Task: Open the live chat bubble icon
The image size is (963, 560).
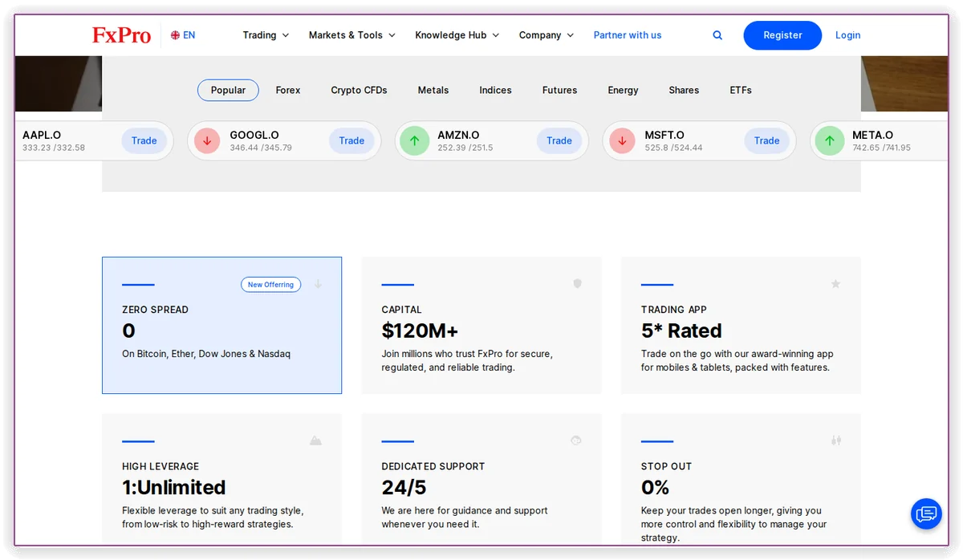Action: tap(926, 513)
